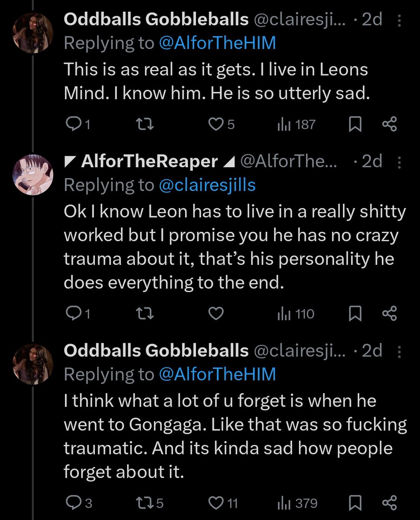This screenshot has width=420, height=520.
Task: Open more options on the Gongaga tweet
Action: 399,351
